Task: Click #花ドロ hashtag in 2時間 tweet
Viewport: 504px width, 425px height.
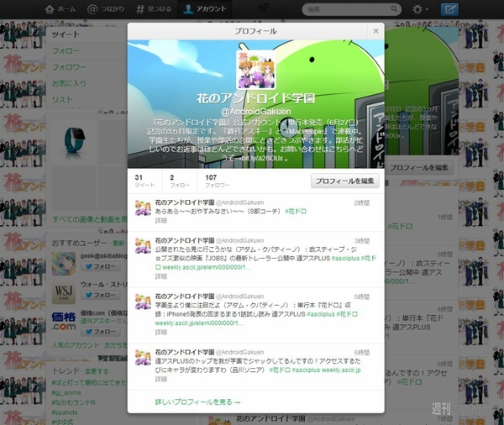Action: (296, 211)
